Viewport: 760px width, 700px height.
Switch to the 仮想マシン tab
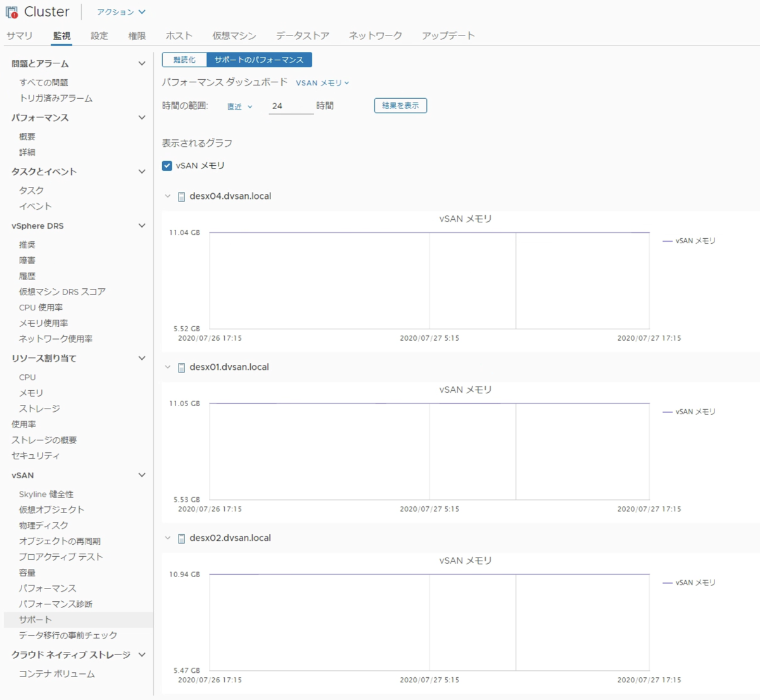(234, 35)
